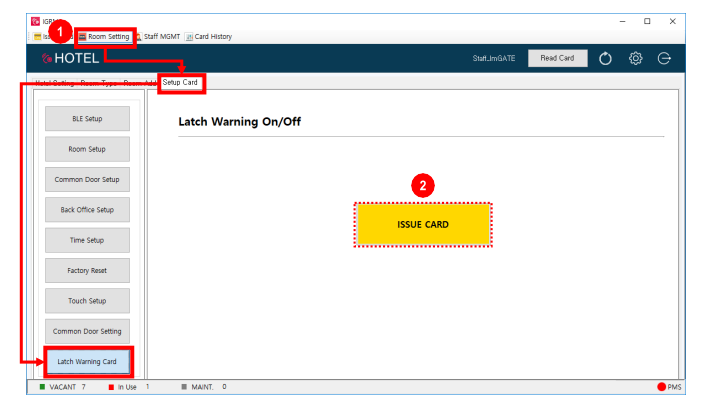Open the Time Setup option
The height and width of the screenshot is (404, 702).
coord(87,240)
